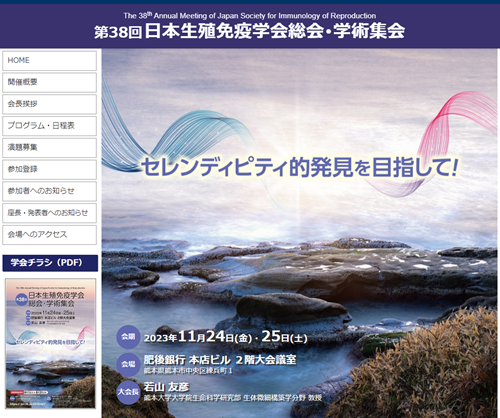The height and width of the screenshot is (418, 500).
Task: Click the セレンディピティ的発見を目指して slogan
Action: pos(299,166)
